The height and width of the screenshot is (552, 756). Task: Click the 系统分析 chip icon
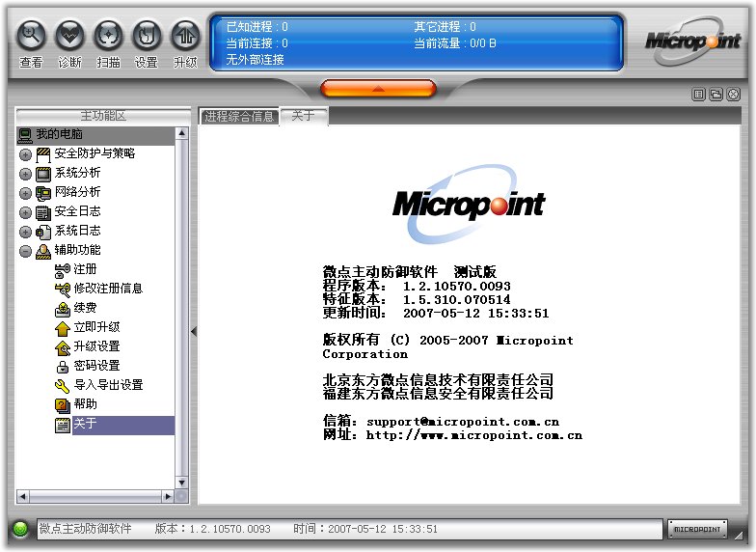43,174
